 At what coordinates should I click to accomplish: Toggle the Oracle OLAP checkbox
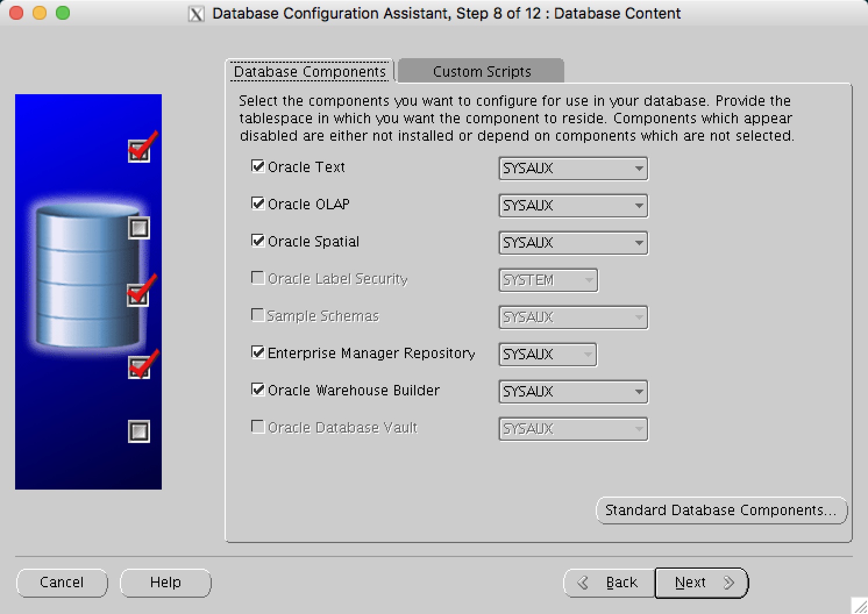click(258, 204)
